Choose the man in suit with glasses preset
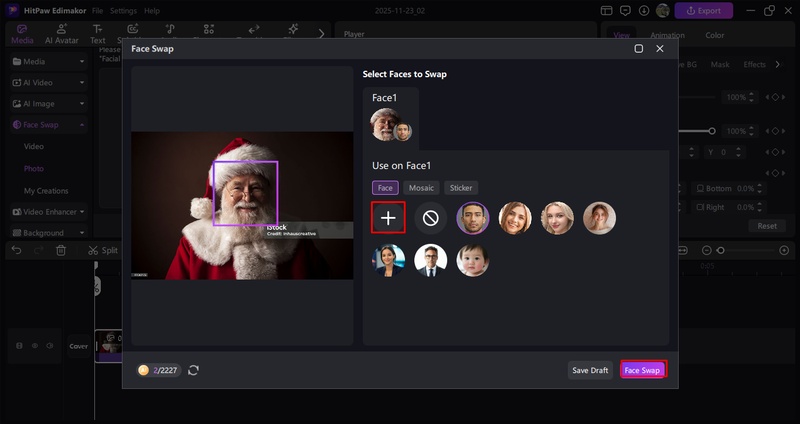Viewport: 800px width, 424px height. pyautogui.click(x=431, y=260)
